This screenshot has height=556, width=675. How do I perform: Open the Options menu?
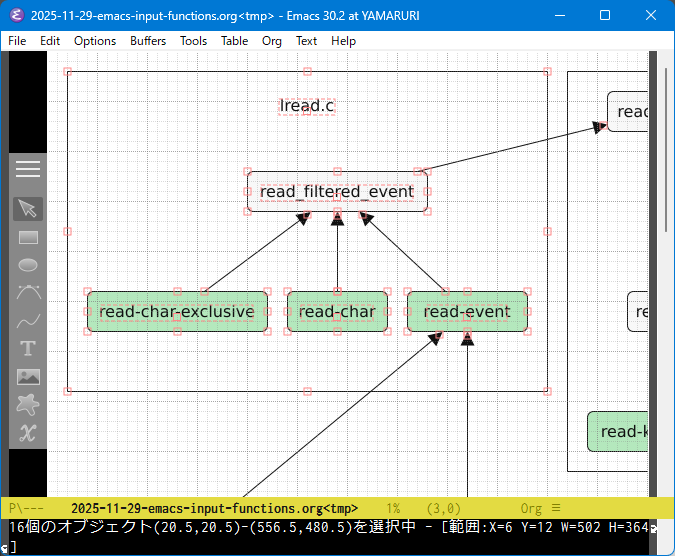[95, 41]
